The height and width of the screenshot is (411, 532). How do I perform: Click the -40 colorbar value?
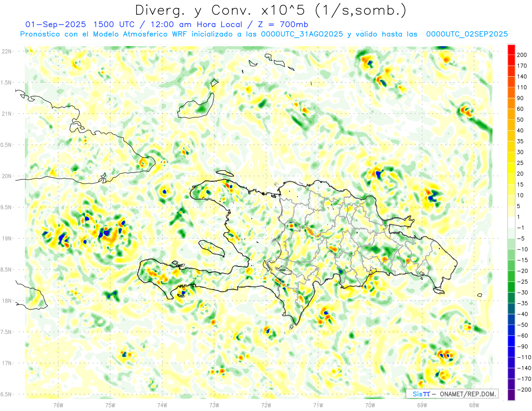524,314
